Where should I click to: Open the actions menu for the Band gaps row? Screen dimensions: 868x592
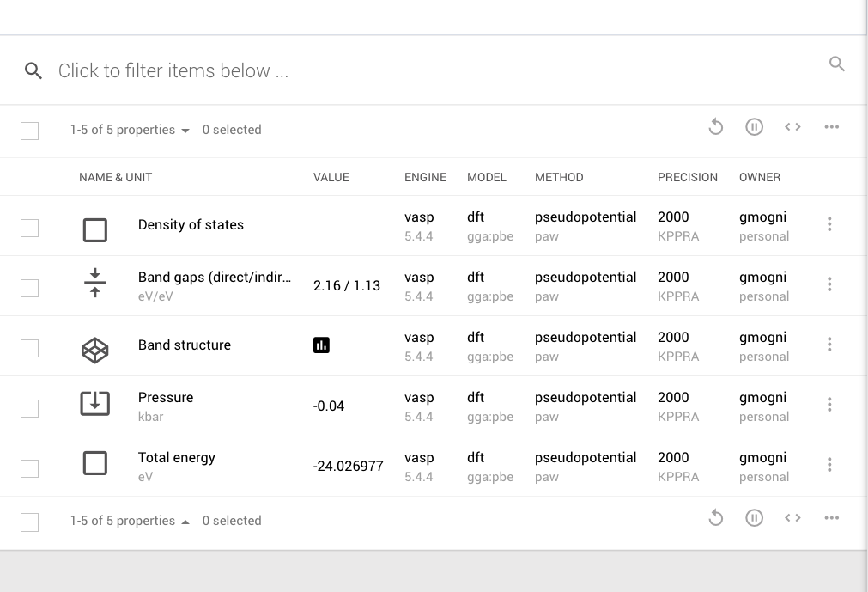(829, 284)
